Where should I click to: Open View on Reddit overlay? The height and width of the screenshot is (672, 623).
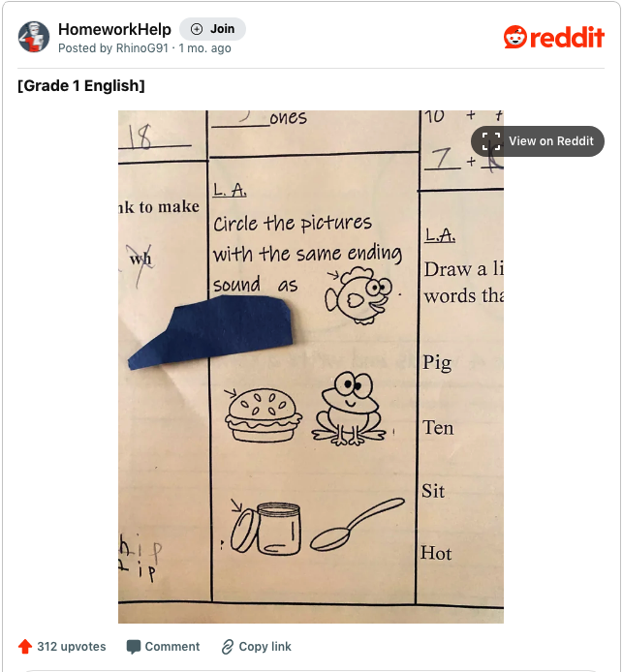(537, 141)
